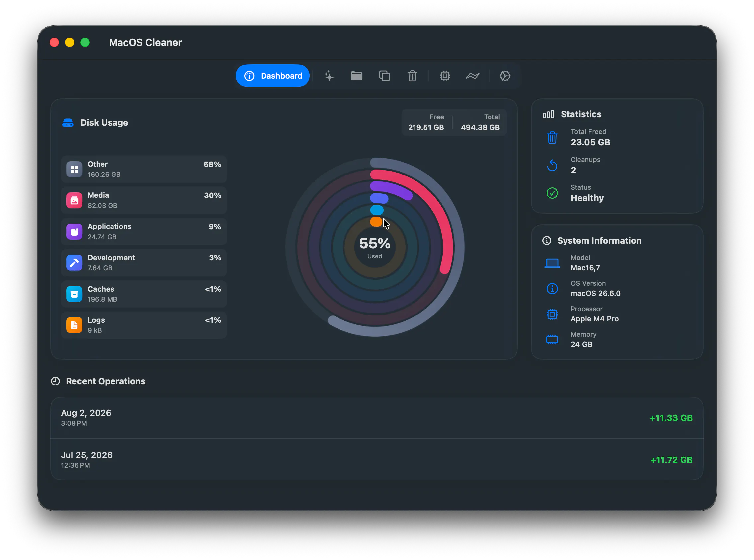
Task: Click the Disk Usage drive icon
Action: tap(68, 123)
